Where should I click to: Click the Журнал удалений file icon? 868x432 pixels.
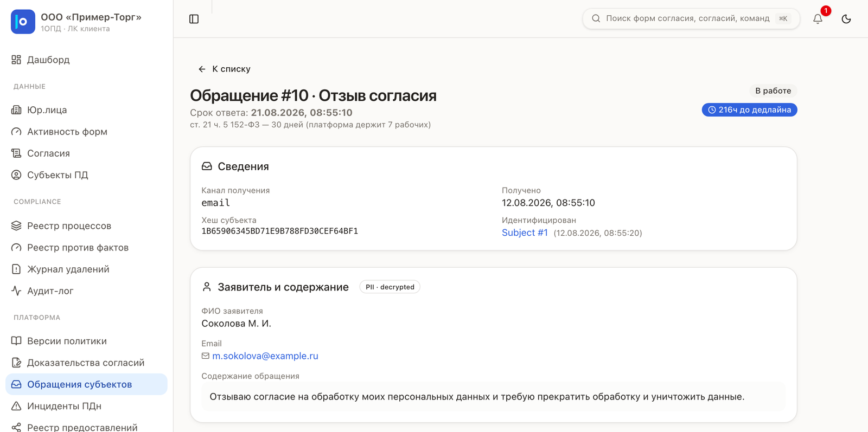click(16, 269)
